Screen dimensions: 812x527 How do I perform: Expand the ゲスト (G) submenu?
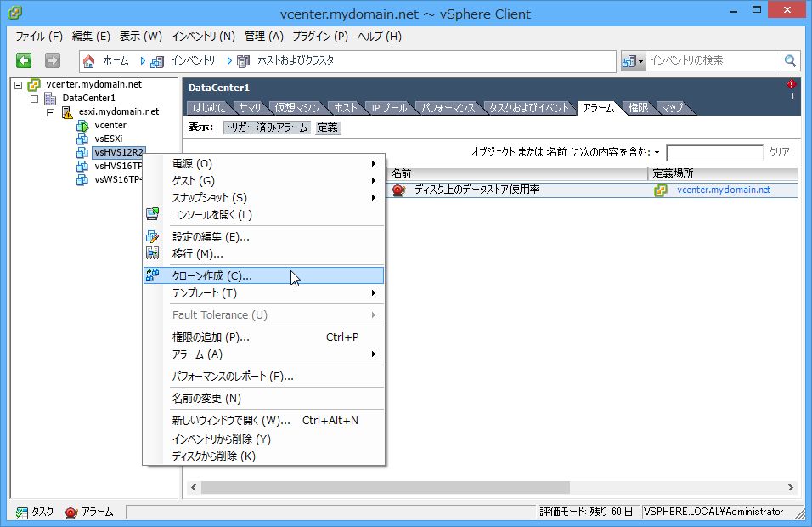pyautogui.click(x=373, y=180)
